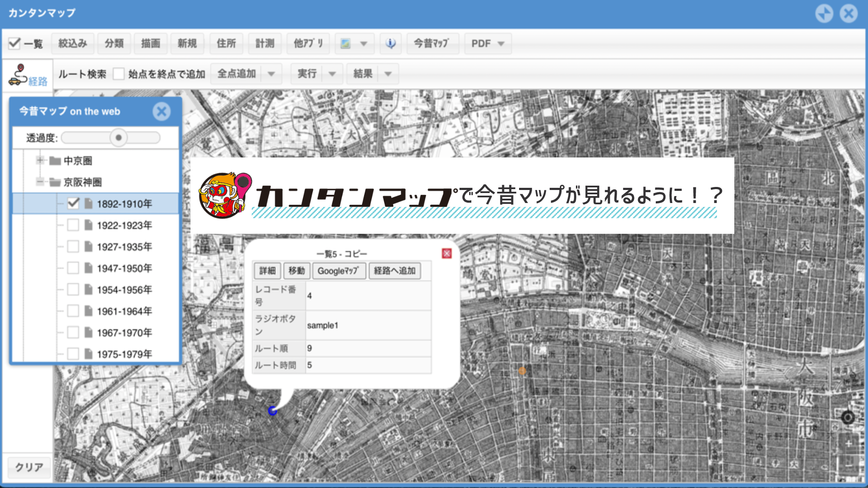Click the 実行 button
The height and width of the screenshot is (488, 868).
307,74
